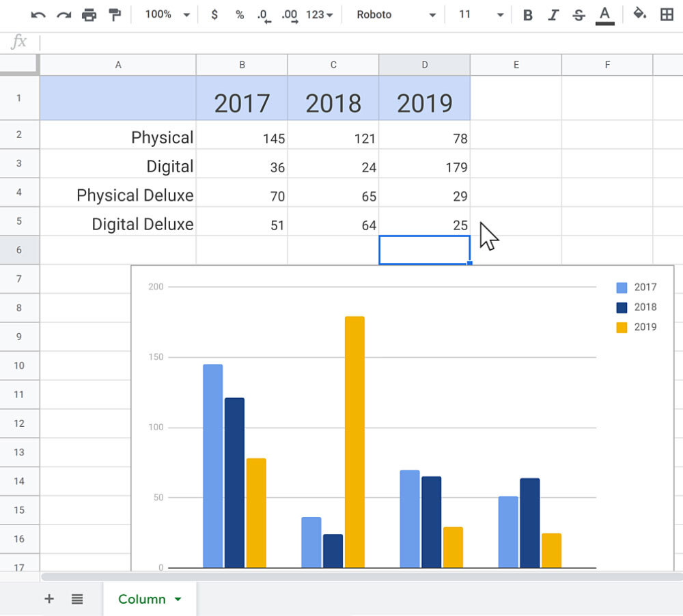Select column F header

point(607,65)
